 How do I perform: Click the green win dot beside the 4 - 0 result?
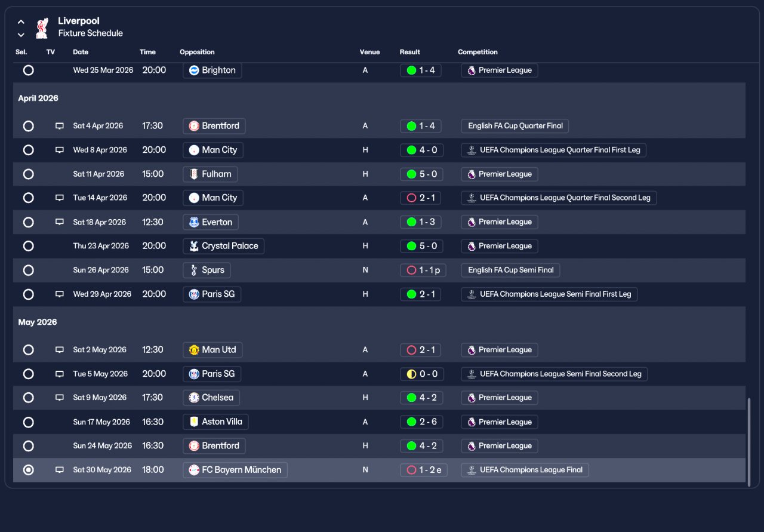click(411, 150)
